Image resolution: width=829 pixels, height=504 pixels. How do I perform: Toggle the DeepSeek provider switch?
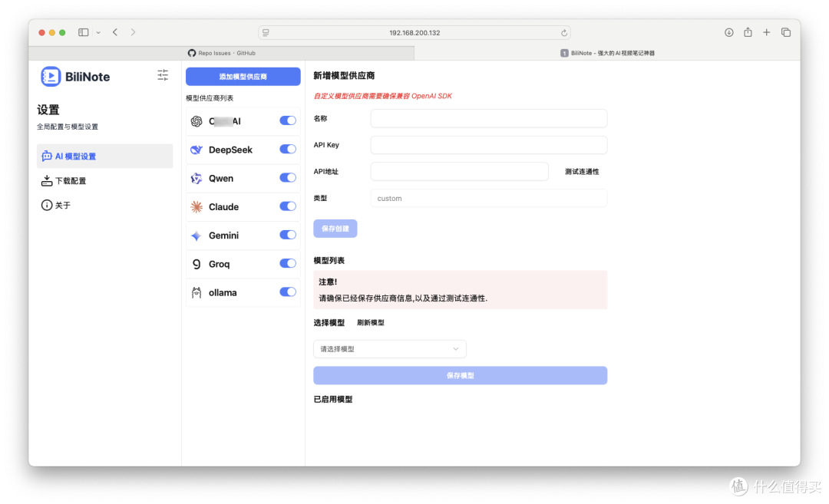tap(288, 150)
